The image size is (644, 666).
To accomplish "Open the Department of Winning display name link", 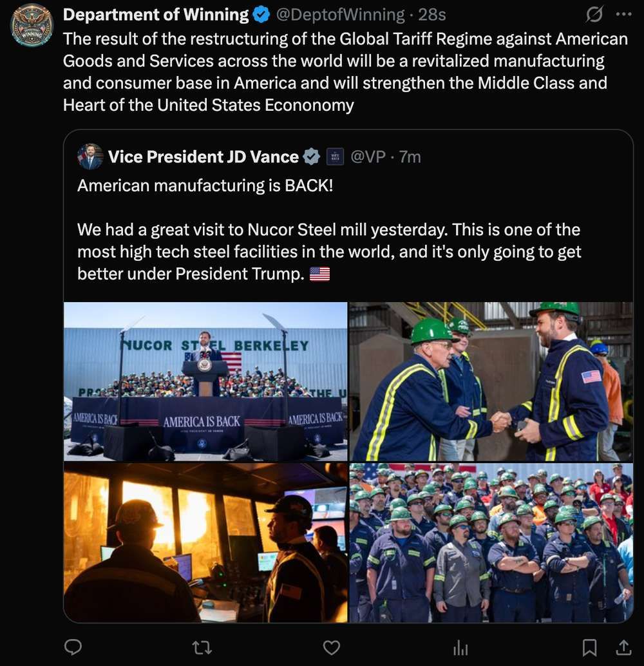I will pyautogui.click(x=156, y=15).
